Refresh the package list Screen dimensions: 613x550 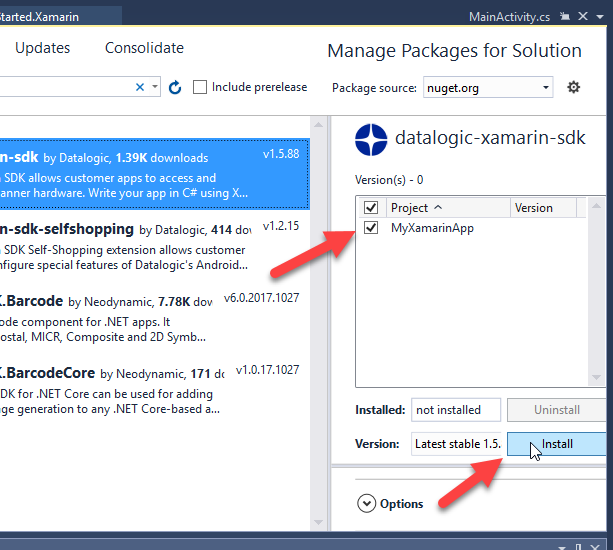coord(175,87)
